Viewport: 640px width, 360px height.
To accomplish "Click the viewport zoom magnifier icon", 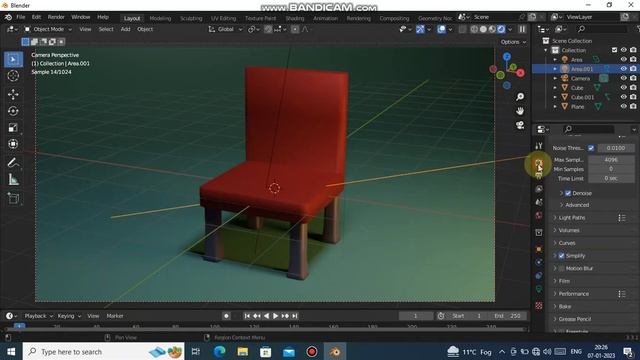I will [520, 97].
